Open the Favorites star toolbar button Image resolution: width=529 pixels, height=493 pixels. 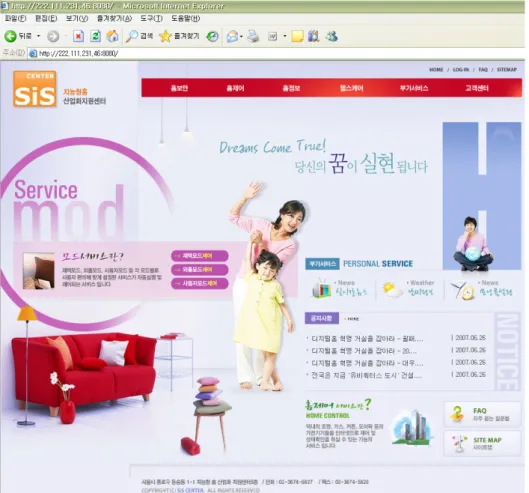[x=179, y=36]
